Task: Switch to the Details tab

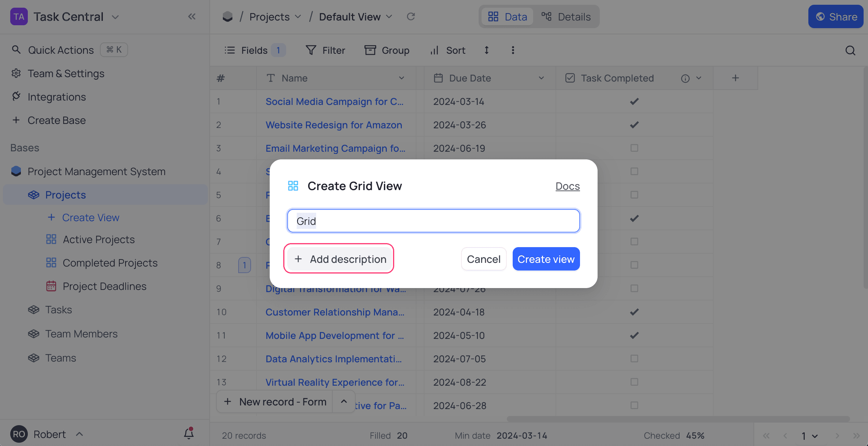Action: 566,17
